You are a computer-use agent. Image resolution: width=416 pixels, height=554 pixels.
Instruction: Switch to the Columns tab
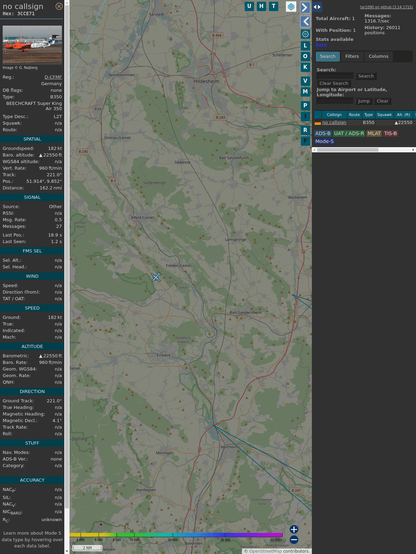378,57
